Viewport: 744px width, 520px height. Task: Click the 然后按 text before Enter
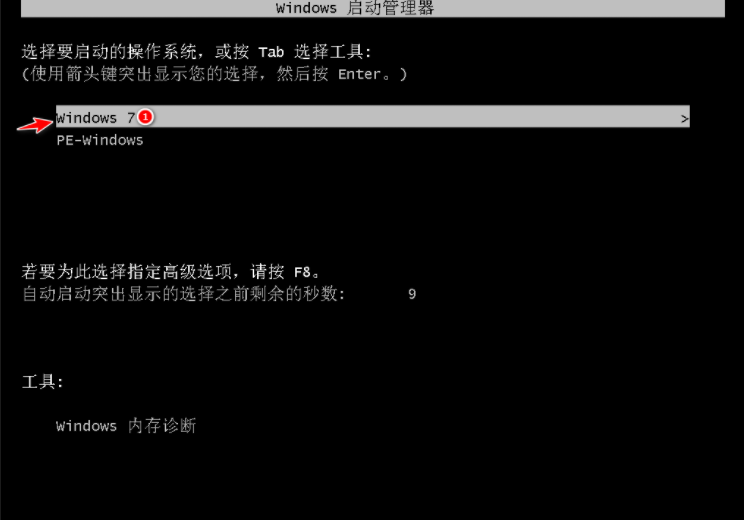pos(302,74)
